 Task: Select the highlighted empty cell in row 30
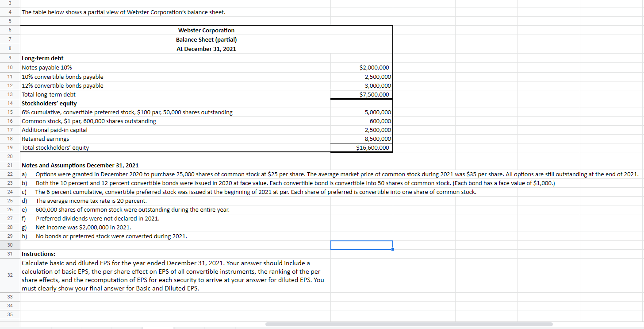click(x=361, y=245)
